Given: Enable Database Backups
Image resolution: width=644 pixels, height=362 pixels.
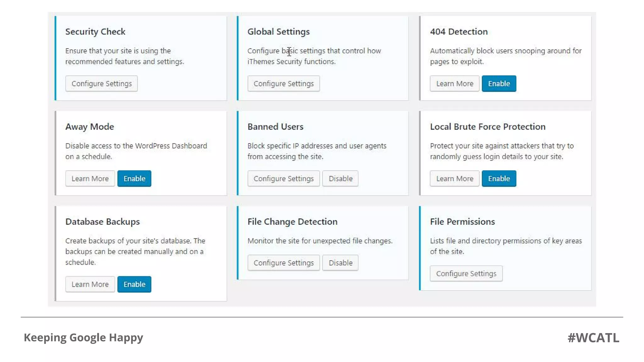Looking at the screenshot, I should tap(134, 284).
